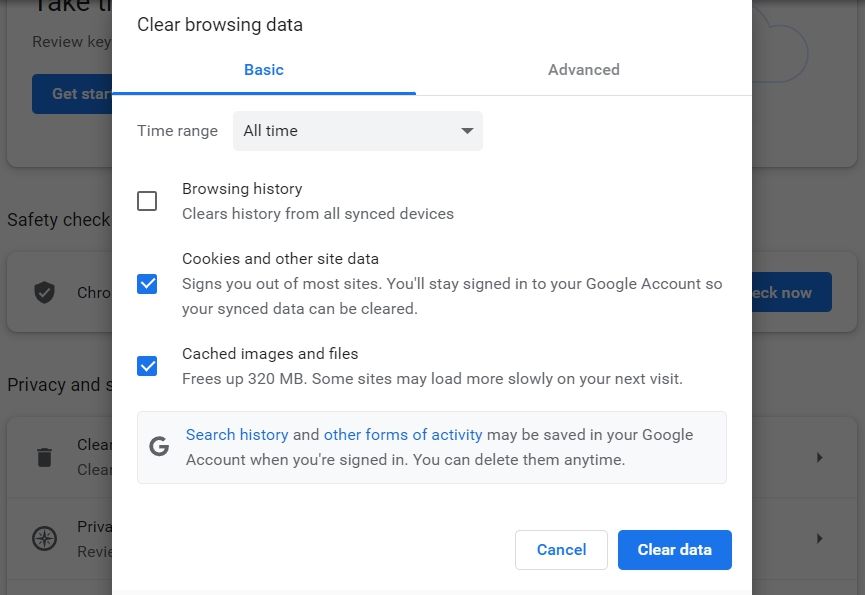Click the Time range dropdown arrow

(466, 130)
